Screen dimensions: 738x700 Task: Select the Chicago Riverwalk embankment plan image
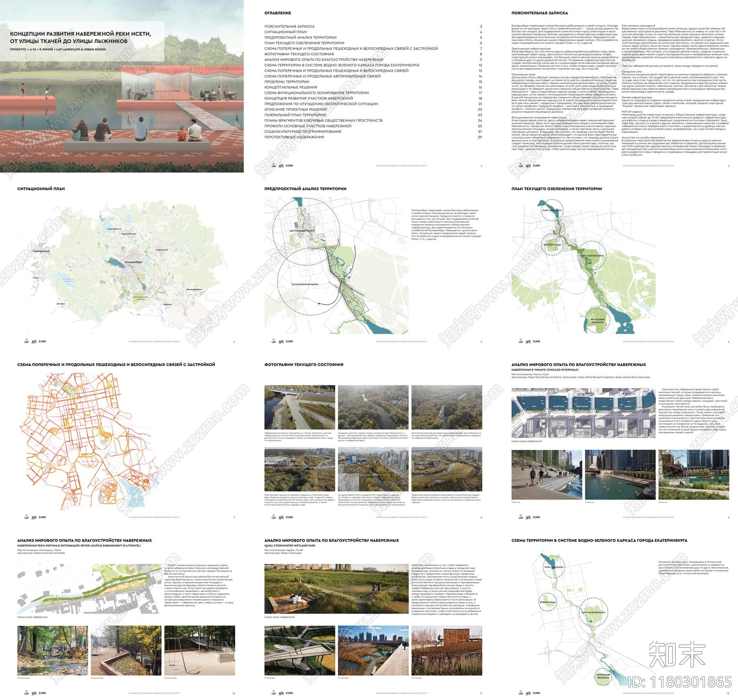[x=583, y=413]
